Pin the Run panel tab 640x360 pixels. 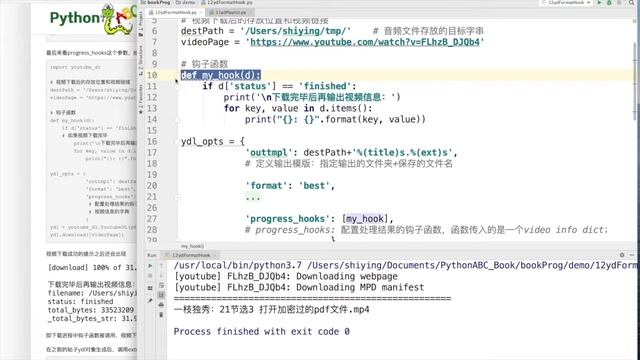tap(150, 301)
